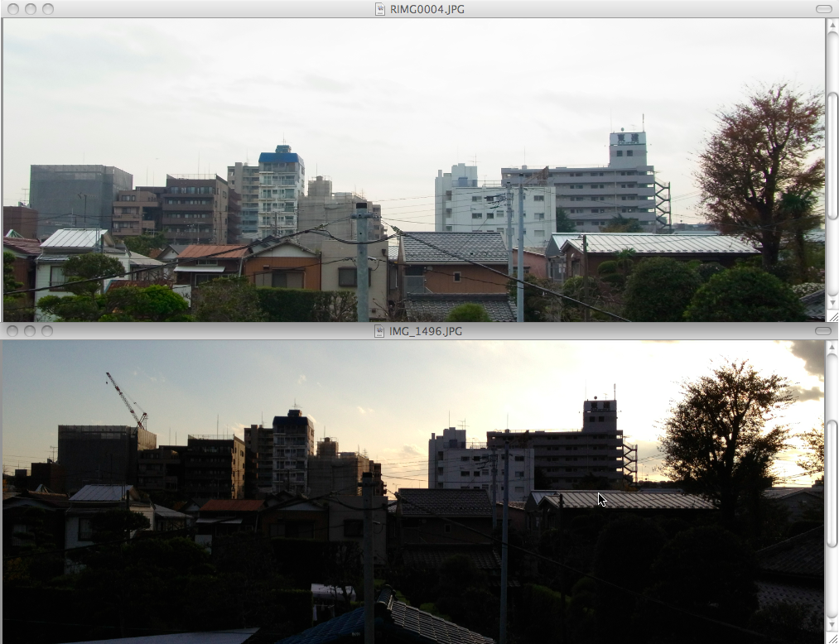Zoom the RIMG0004.JPG window

point(48,9)
